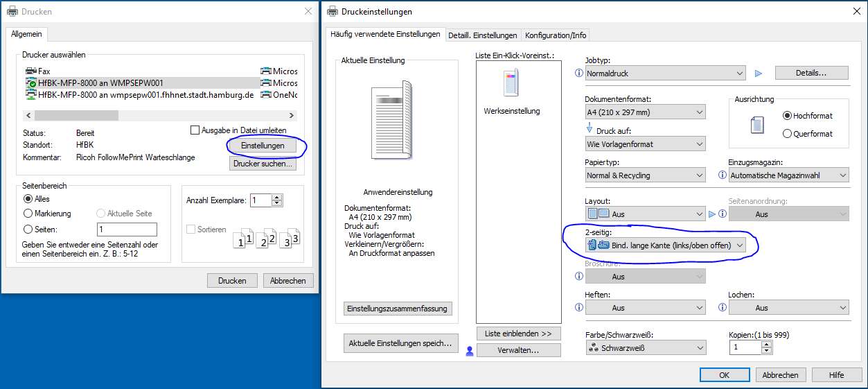Select the Werkseinstellung preset icon

(511, 84)
